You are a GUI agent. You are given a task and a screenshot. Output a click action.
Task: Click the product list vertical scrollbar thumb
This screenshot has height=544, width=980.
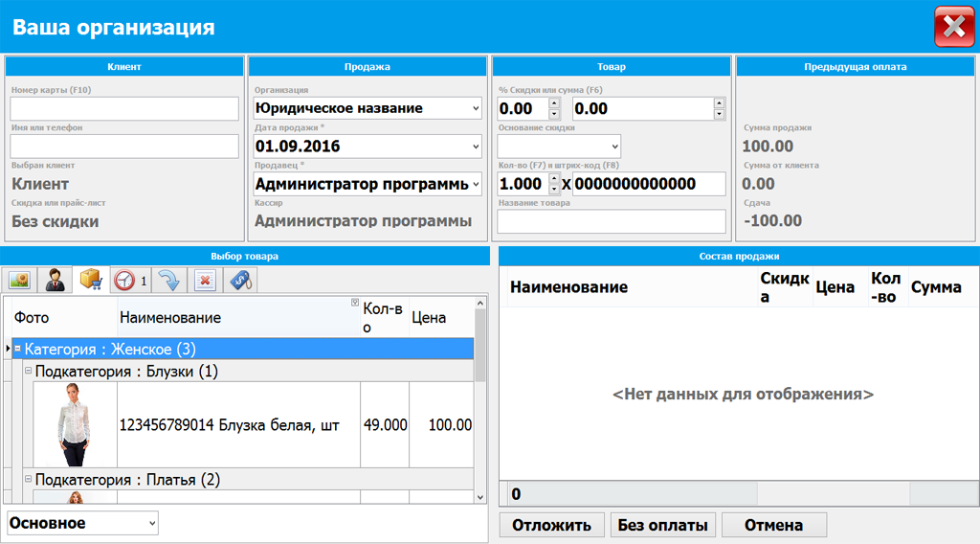coord(480,345)
